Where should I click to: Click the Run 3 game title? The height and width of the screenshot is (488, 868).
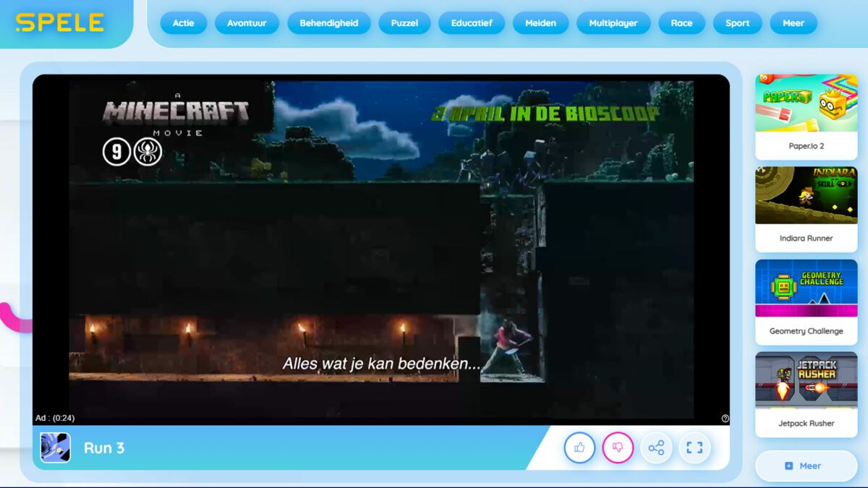[104, 448]
